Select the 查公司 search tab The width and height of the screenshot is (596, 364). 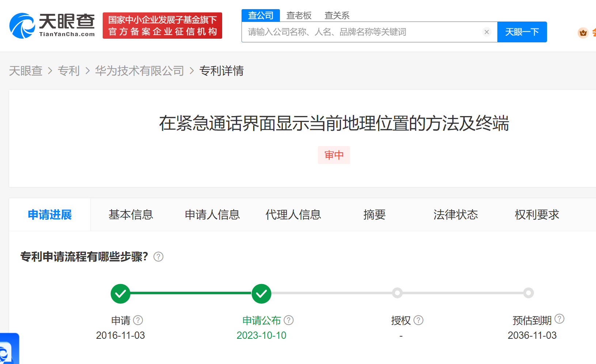[x=261, y=15]
